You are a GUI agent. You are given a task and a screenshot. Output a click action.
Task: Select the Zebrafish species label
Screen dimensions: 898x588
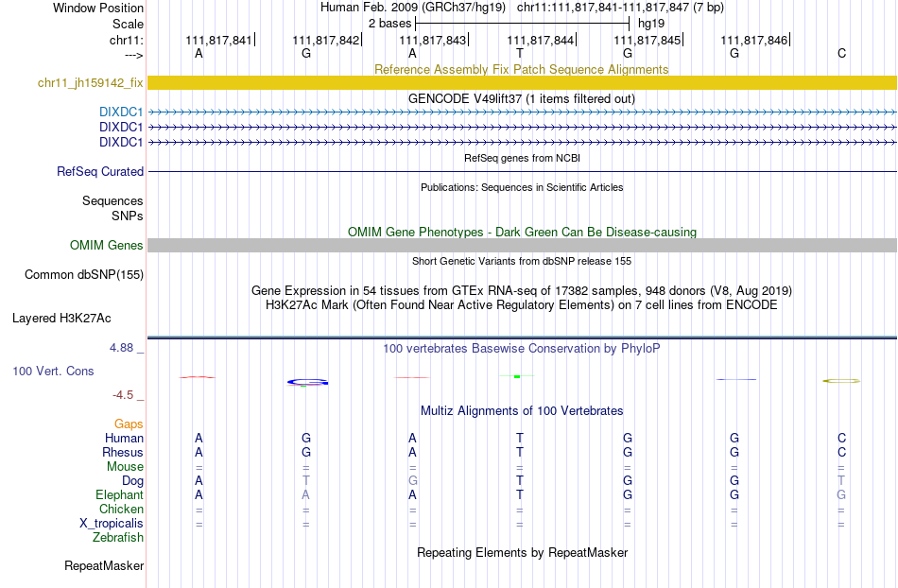click(118, 538)
